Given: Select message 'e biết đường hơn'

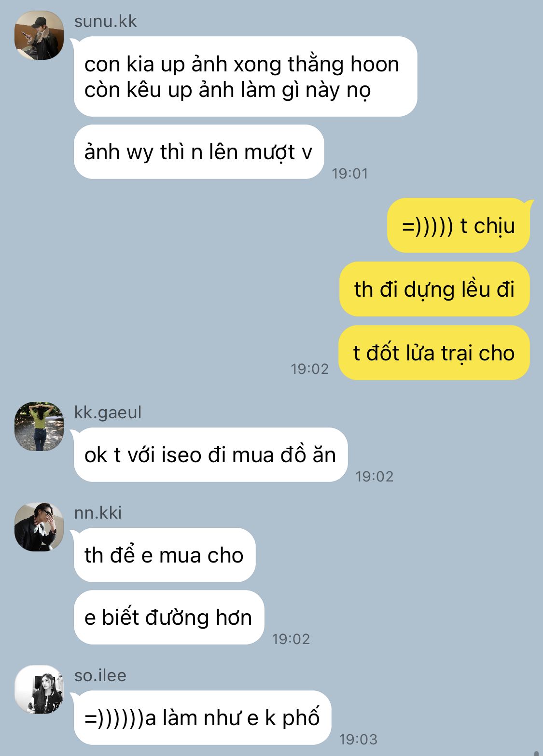Looking at the screenshot, I should coord(169,617).
